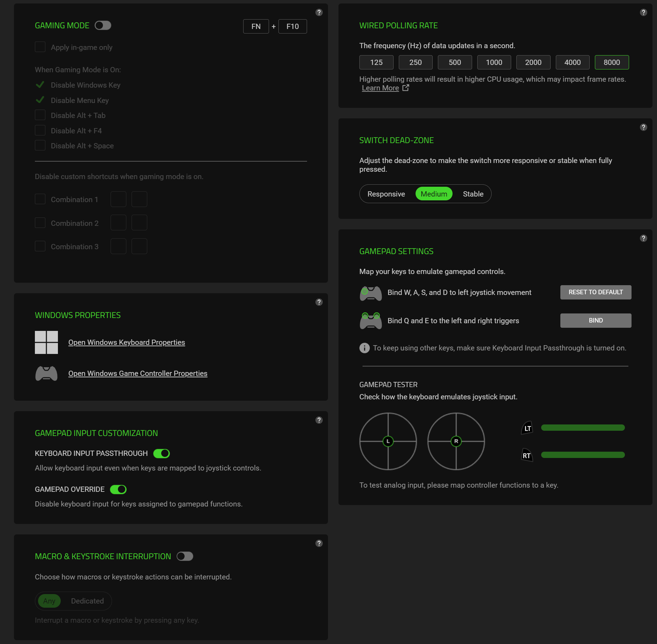
Task: Open help for Gaming Mode panel
Action: (319, 13)
